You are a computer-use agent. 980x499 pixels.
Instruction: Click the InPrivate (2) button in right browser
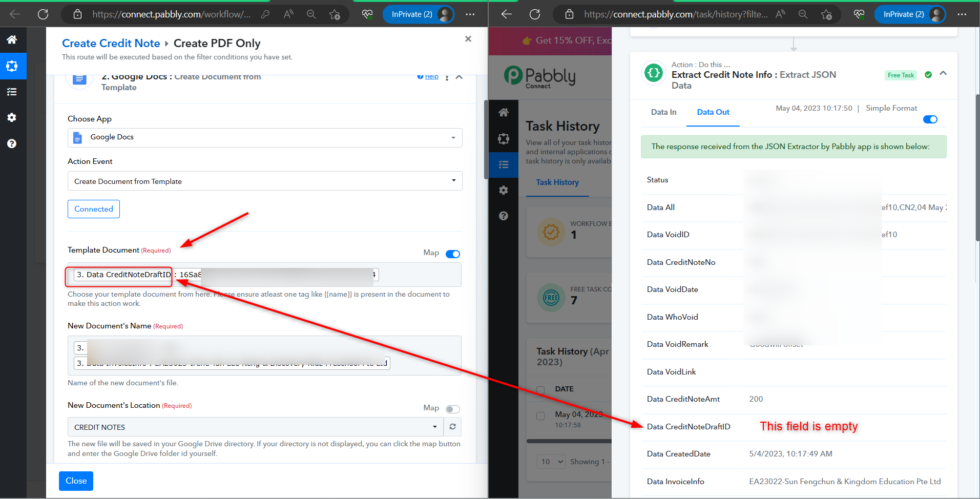[910, 14]
